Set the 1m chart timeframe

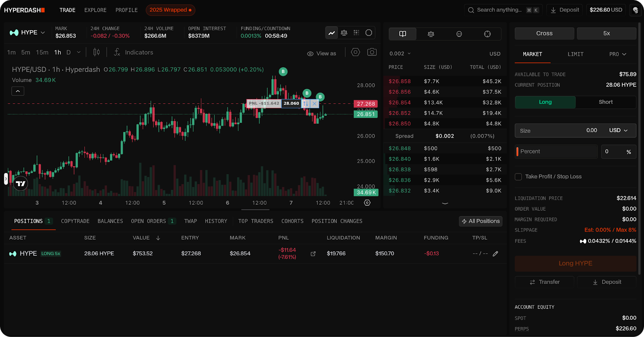[x=11, y=52]
